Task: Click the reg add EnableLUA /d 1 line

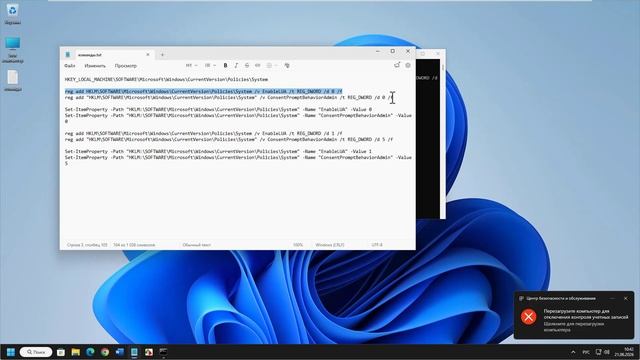Action: [203, 133]
